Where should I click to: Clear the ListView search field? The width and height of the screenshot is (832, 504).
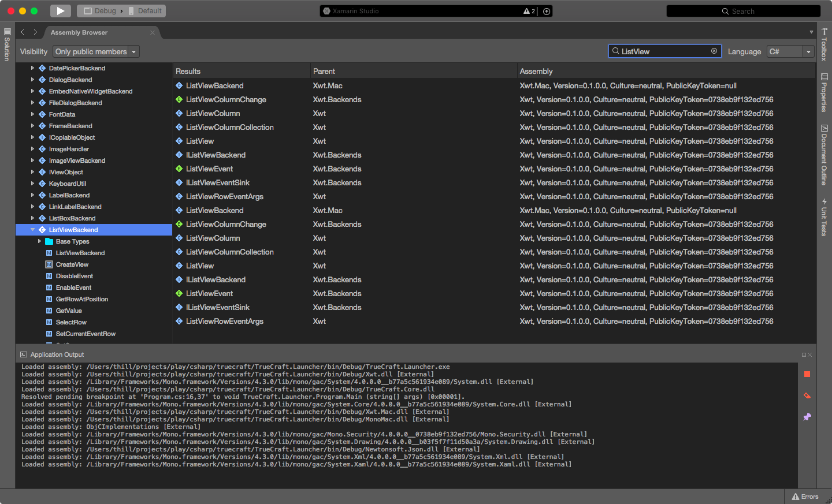(x=714, y=51)
